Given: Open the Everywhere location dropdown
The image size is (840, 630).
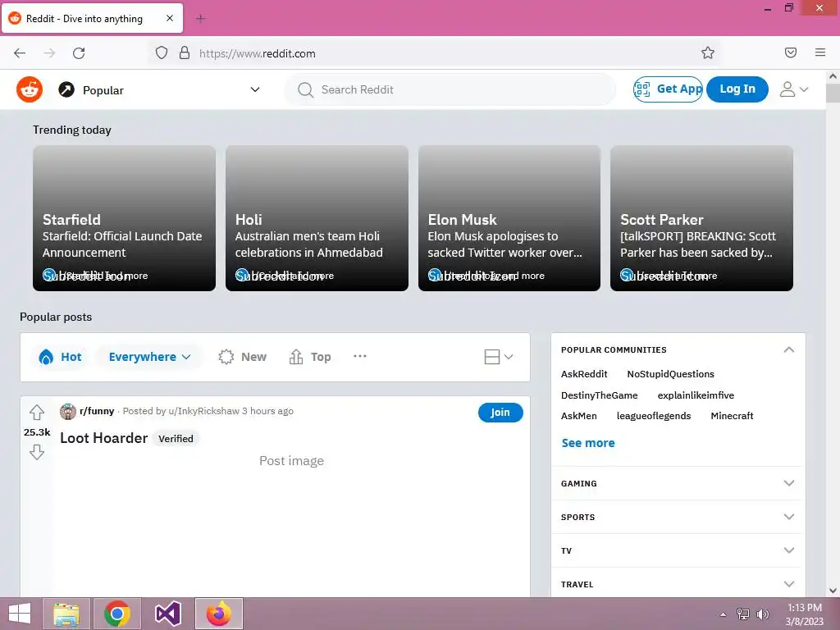Looking at the screenshot, I should pos(149,357).
